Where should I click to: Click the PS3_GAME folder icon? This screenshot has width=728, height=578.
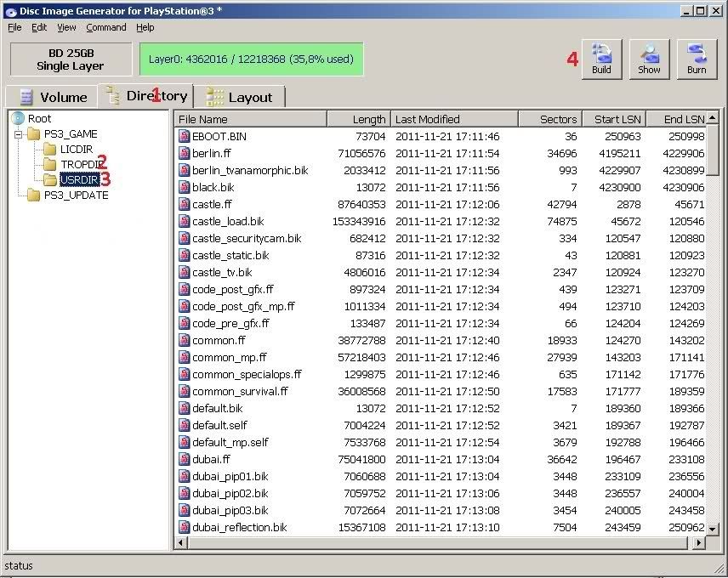click(x=33, y=134)
